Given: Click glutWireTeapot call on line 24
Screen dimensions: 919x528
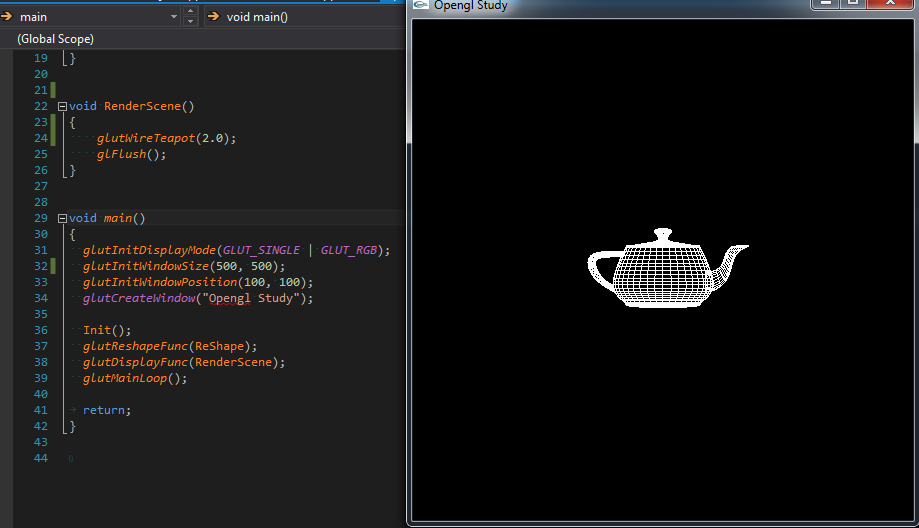Looking at the screenshot, I should [x=146, y=138].
